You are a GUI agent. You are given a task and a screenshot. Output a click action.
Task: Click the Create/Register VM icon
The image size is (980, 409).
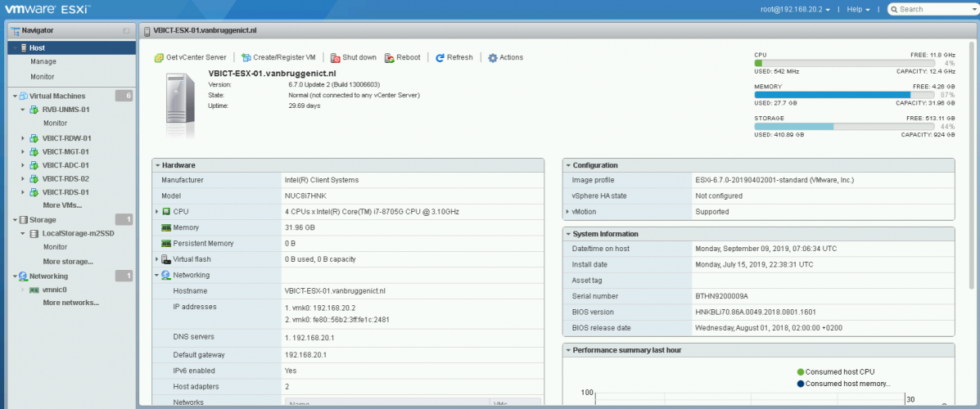pos(246,58)
